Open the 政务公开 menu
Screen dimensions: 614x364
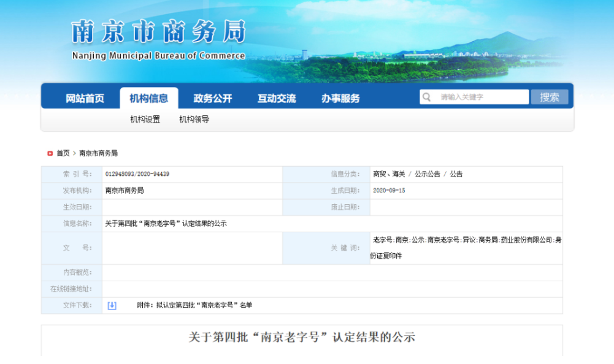click(213, 98)
